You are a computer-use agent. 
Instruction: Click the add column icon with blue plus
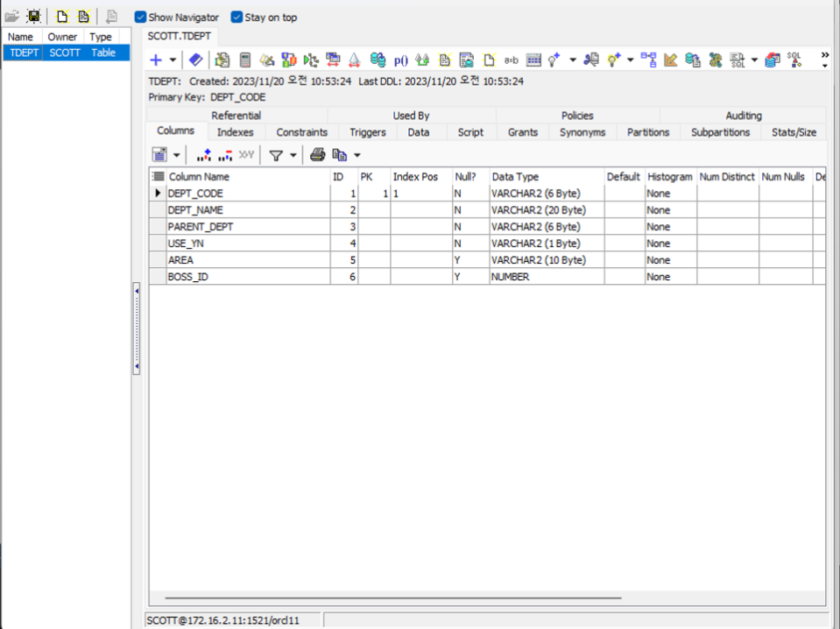203,155
